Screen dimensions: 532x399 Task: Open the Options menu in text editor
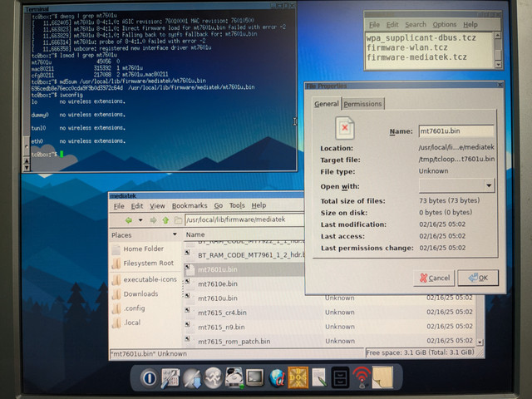445,24
